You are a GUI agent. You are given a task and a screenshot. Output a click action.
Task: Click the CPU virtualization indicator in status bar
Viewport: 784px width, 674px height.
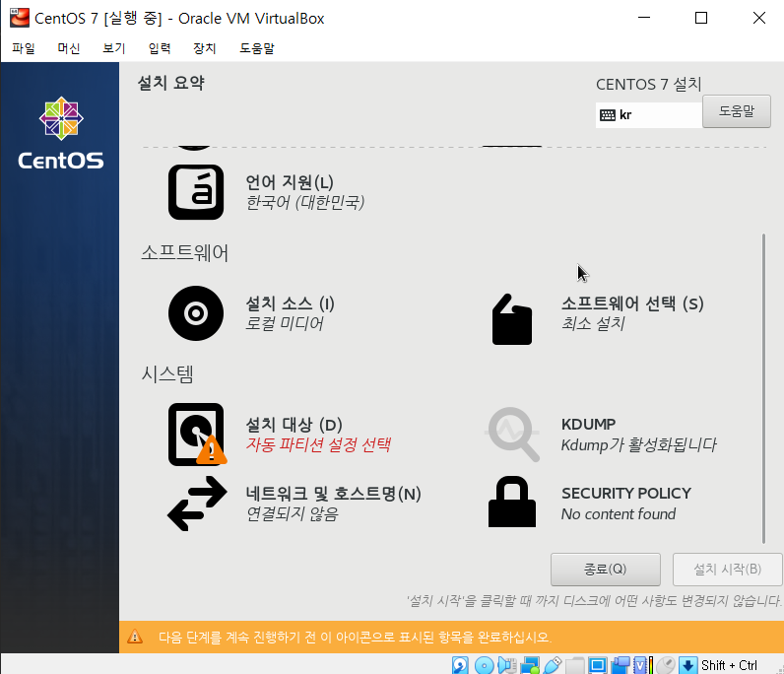click(x=643, y=665)
